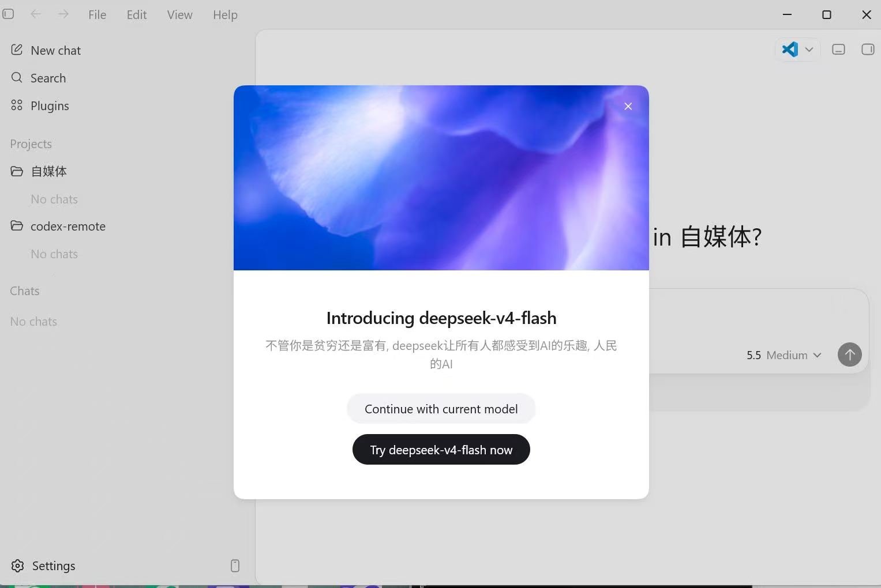The width and height of the screenshot is (881, 588).
Task: Click 'No chats' under codex-remote project
Action: click(x=54, y=254)
